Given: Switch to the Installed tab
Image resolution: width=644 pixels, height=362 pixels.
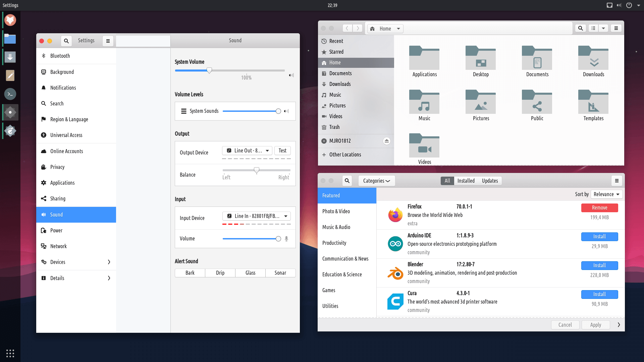Looking at the screenshot, I should (466, 181).
